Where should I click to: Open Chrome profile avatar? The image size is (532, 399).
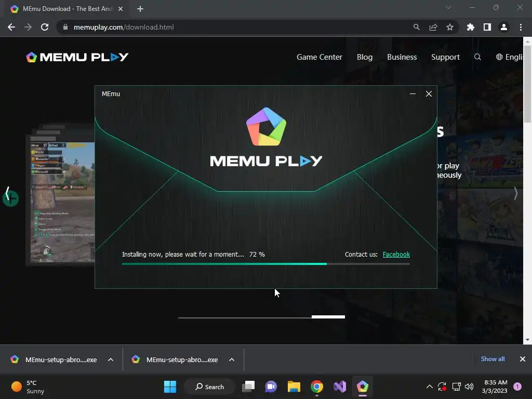click(x=504, y=27)
